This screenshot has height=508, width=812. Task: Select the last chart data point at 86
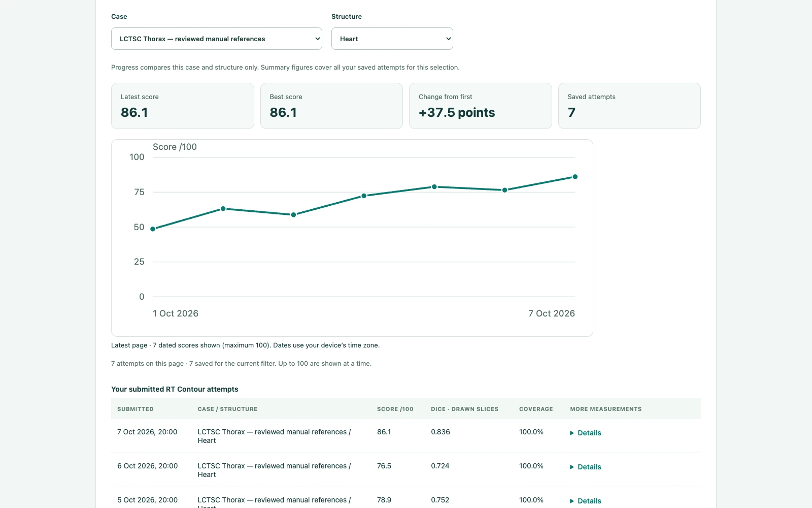pyautogui.click(x=575, y=177)
